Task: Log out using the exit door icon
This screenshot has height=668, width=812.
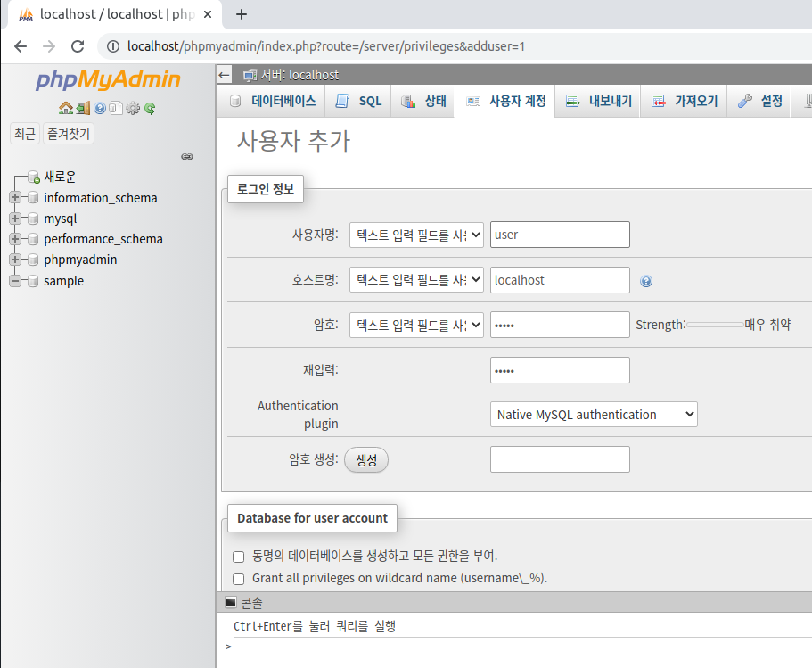Action: (83, 108)
